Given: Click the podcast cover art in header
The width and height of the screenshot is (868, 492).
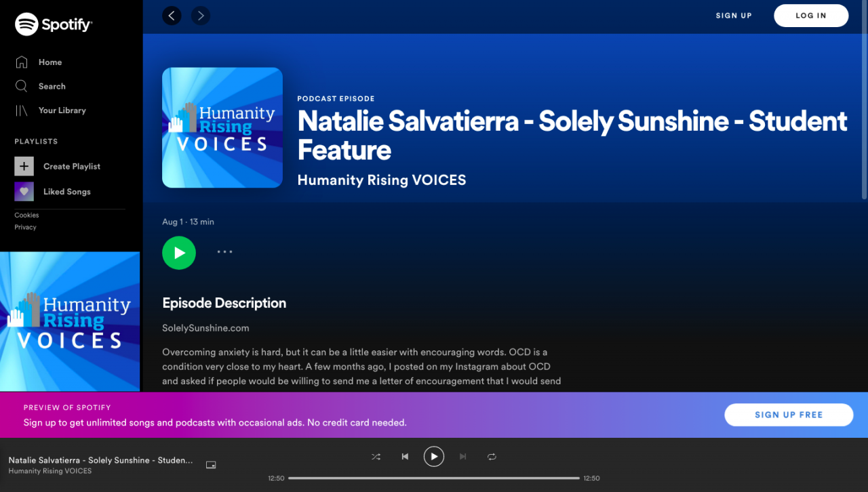Looking at the screenshot, I should tap(222, 127).
